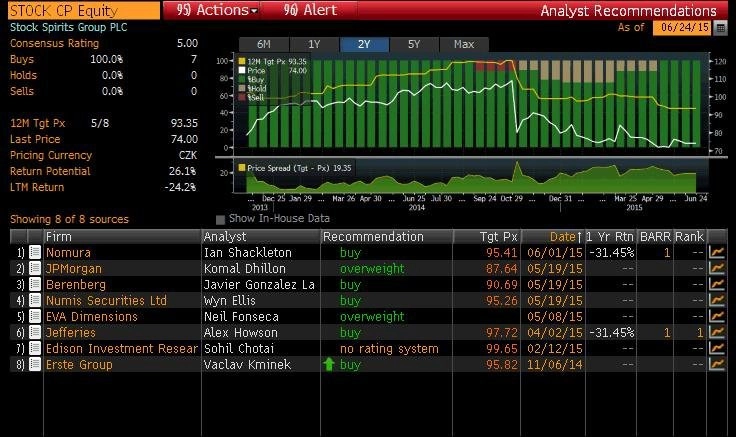Open the Numis Securities Ltd firm link
Screen dimensions: 736x437
tap(107, 300)
